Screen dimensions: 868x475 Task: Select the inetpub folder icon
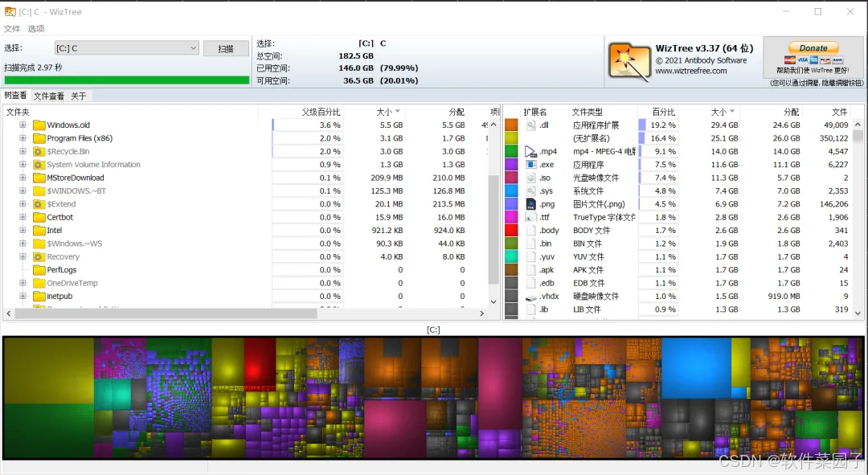pos(39,297)
